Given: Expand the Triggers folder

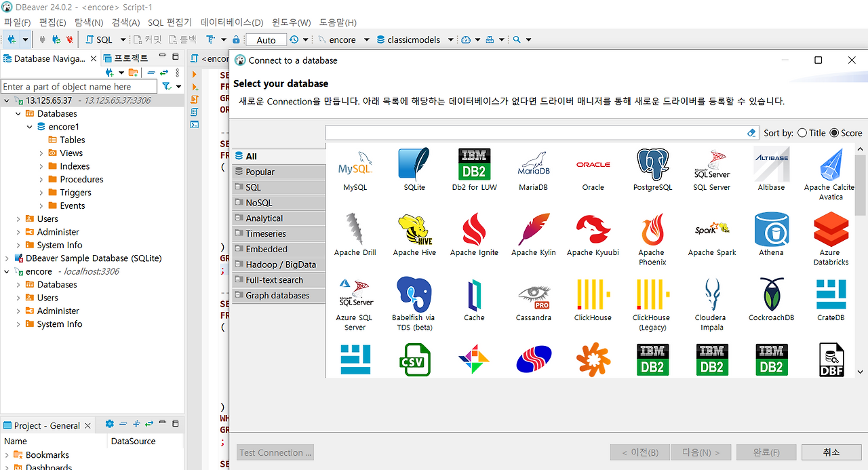Looking at the screenshot, I should click(41, 193).
